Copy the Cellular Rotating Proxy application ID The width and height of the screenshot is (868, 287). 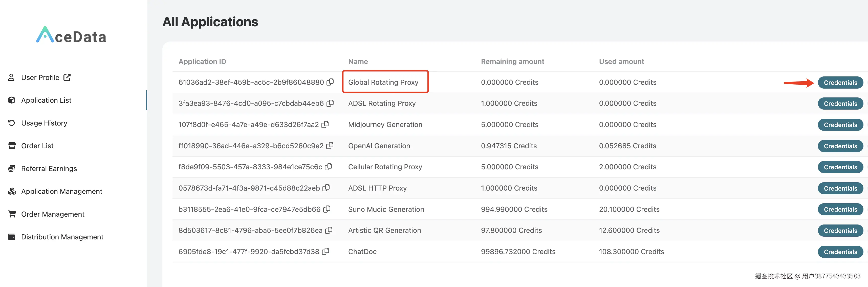pyautogui.click(x=329, y=167)
